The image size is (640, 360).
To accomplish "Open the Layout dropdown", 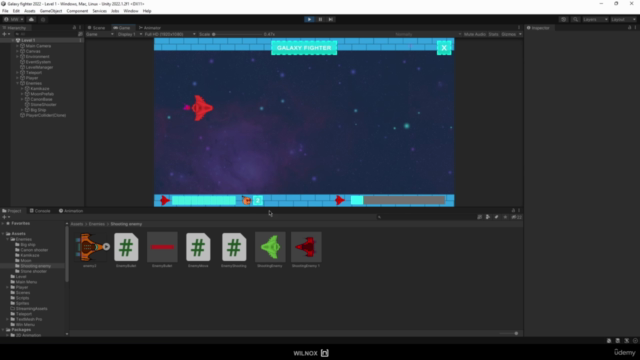I will click(623, 19).
